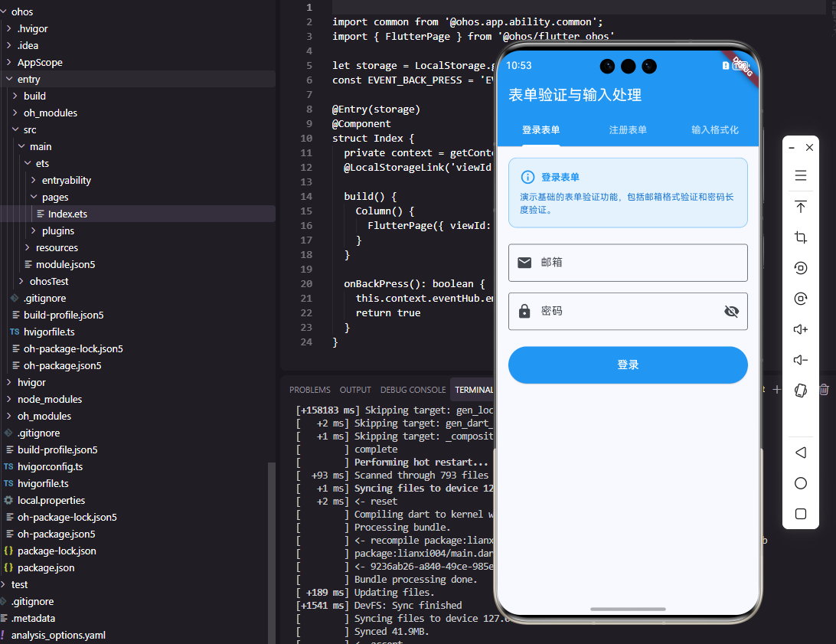836x644 pixels.
Task: Click the lock icon in password field
Action: coord(524,311)
